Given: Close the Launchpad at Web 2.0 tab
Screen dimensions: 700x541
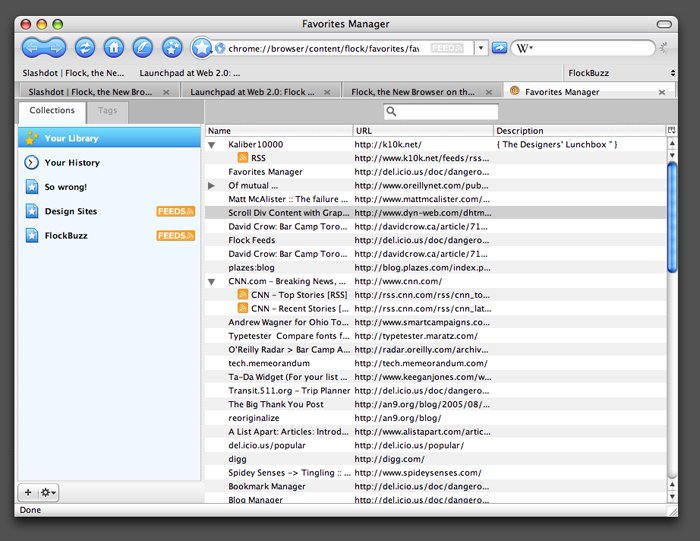Looking at the screenshot, I should [x=327, y=92].
